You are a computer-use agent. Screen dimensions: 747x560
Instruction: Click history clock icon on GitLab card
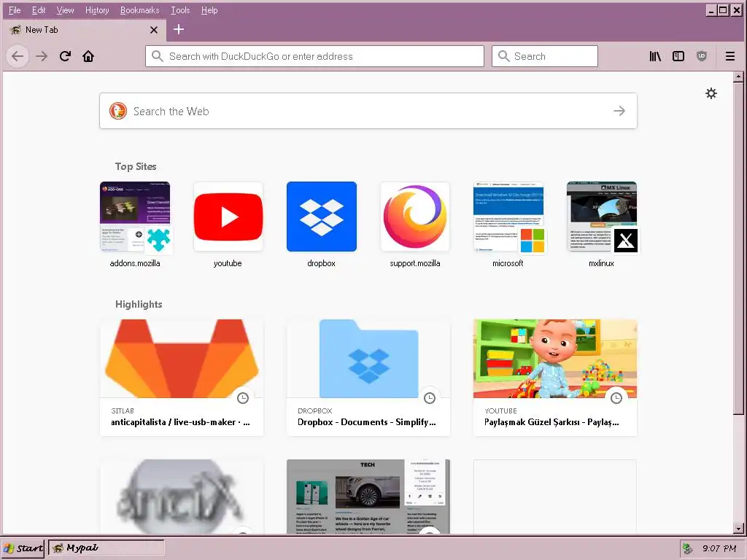point(243,398)
